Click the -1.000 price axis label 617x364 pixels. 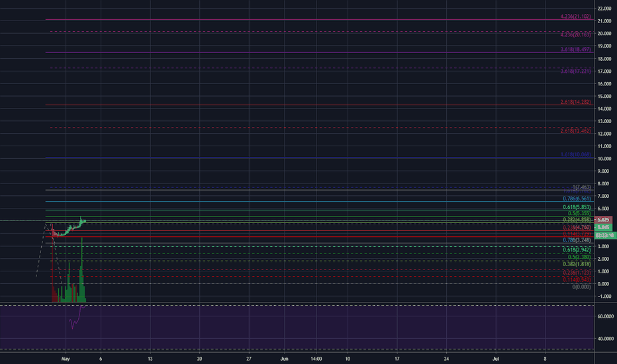click(604, 296)
